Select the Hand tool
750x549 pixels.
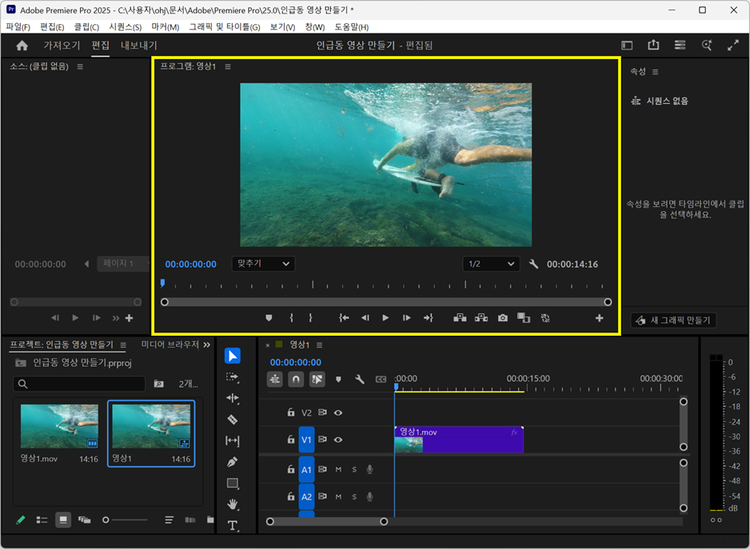coord(232,505)
